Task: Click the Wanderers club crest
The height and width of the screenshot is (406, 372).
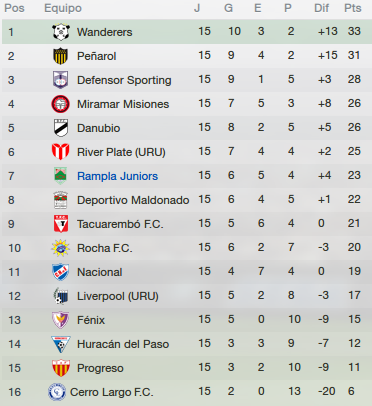Action: pyautogui.click(x=61, y=32)
